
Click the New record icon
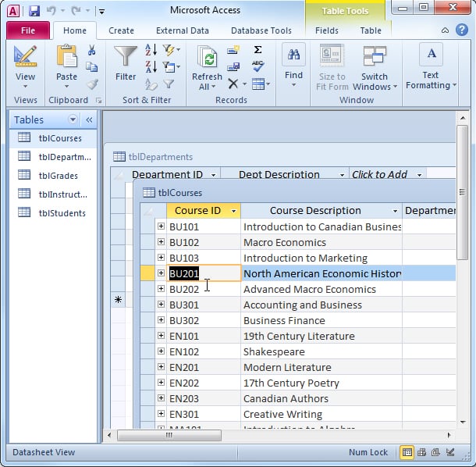click(233, 50)
